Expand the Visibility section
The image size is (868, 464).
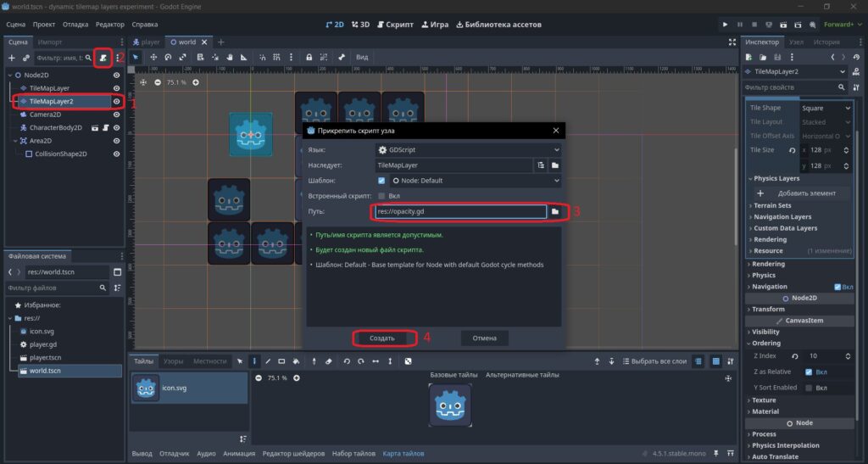pos(765,332)
